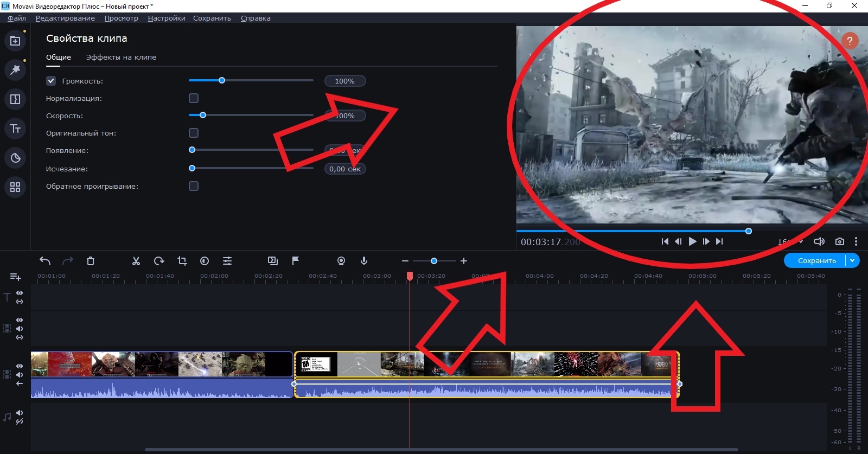Rotate the clip with the rotate icon
Viewport: 868px width, 454px height.
point(159,261)
